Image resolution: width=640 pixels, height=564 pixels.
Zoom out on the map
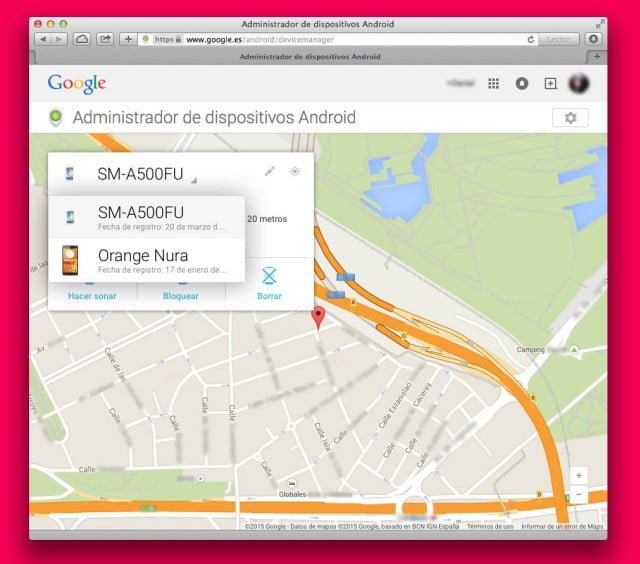pyautogui.click(x=579, y=495)
